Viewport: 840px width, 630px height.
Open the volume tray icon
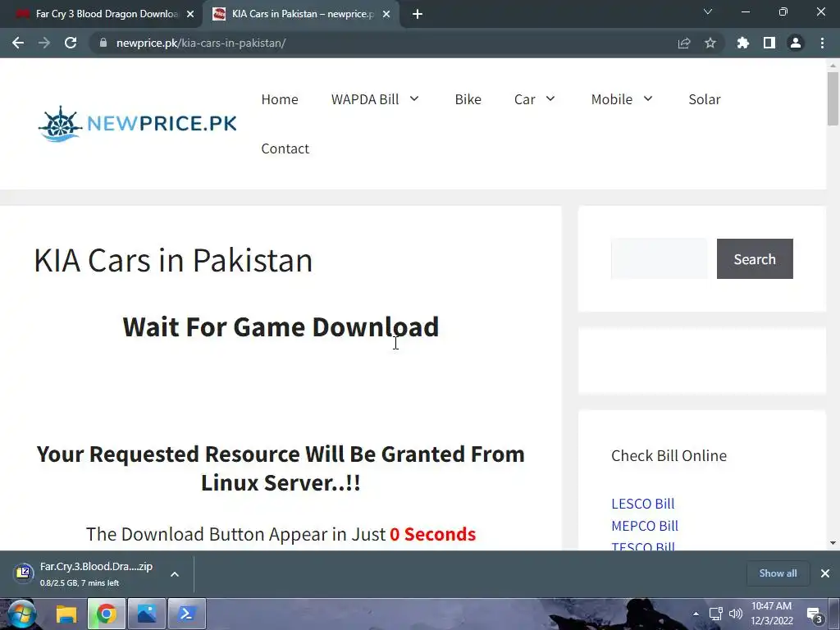click(x=736, y=614)
